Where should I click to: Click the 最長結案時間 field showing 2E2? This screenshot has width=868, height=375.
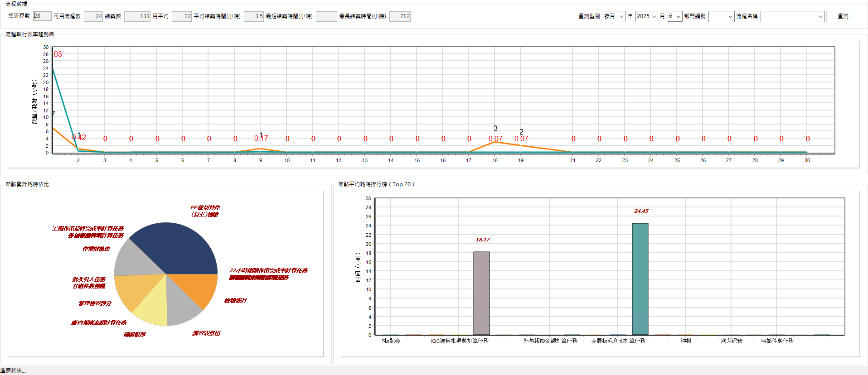coord(400,16)
